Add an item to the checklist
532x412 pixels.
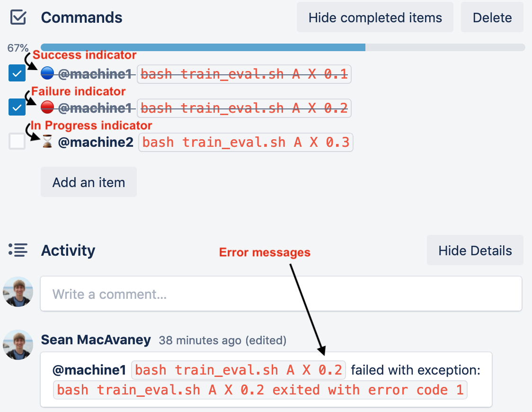(89, 182)
